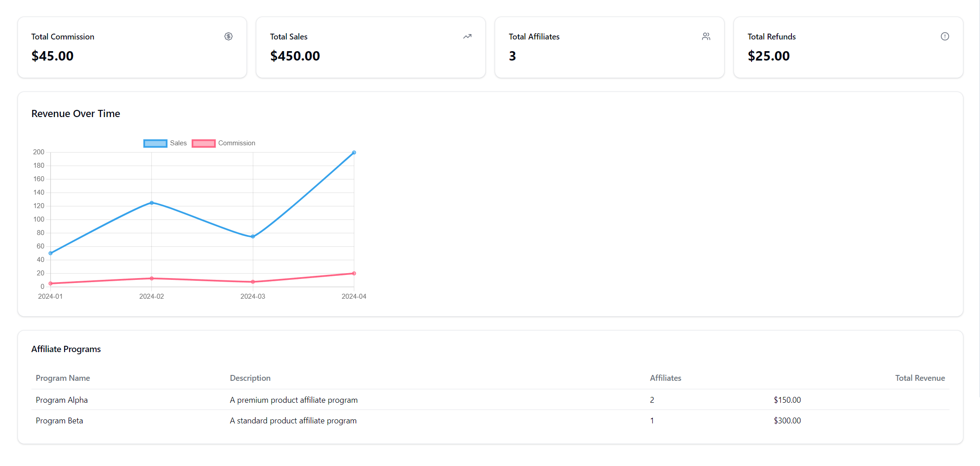Screen dimensions: 980x466
Task: Click the dollar sign icon on Total Commission card
Action: click(x=229, y=36)
